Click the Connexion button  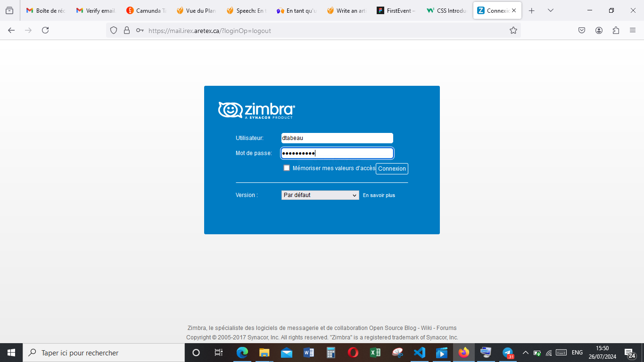(x=392, y=169)
